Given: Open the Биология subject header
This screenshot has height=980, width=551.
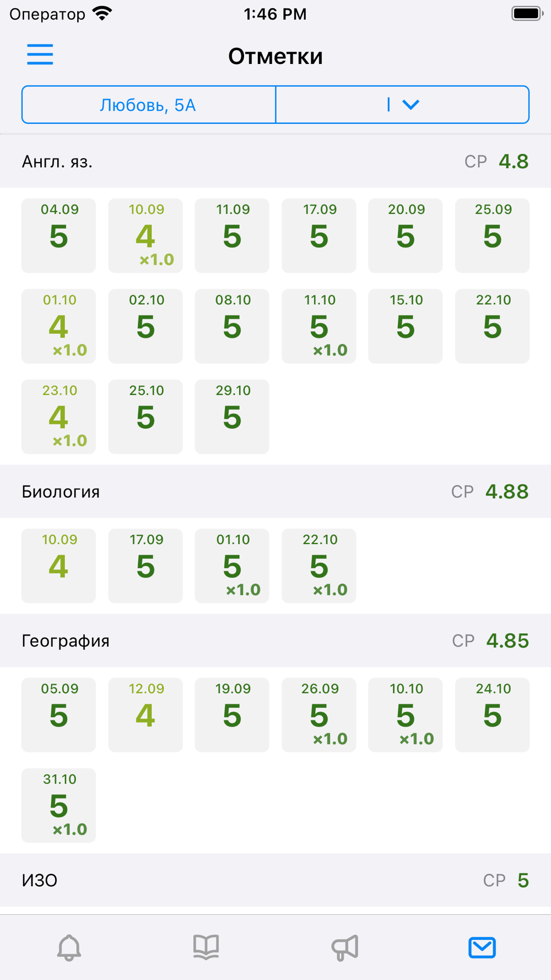Looking at the screenshot, I should click(x=275, y=492).
